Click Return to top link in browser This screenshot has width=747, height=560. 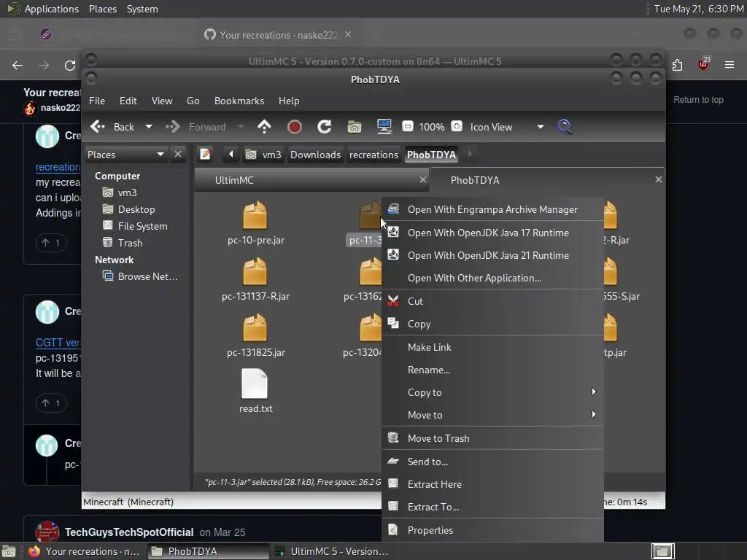[698, 99]
